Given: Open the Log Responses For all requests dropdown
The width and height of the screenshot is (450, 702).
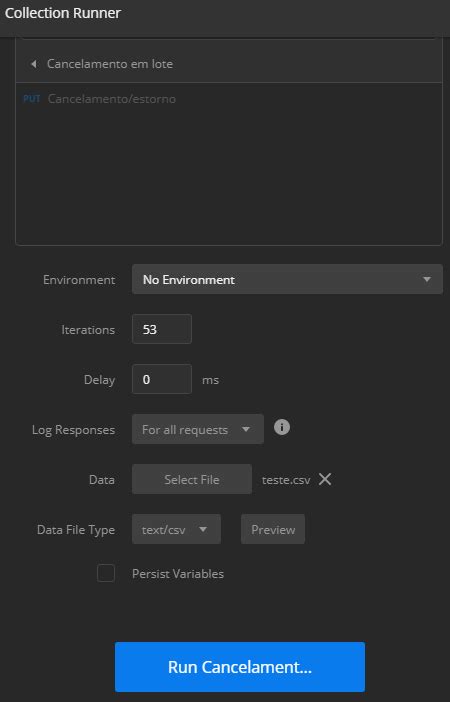Looking at the screenshot, I should coord(197,429).
